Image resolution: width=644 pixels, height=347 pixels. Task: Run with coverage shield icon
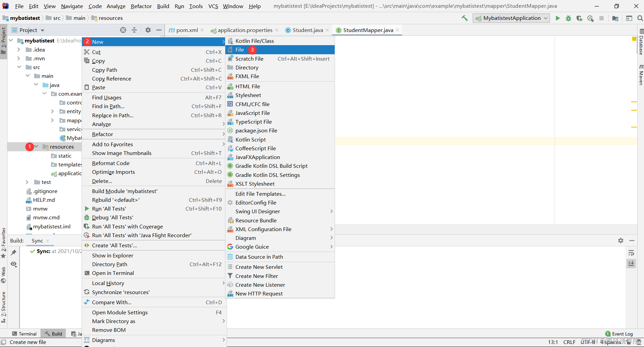coord(579,18)
